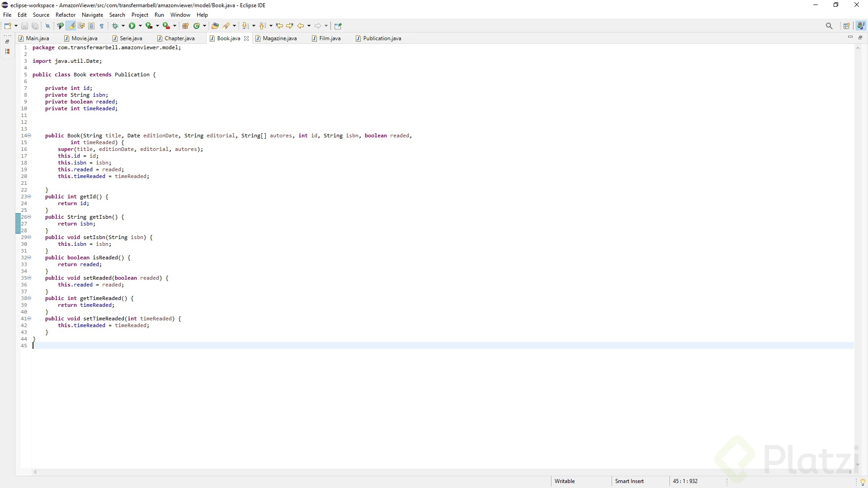Open the Refactor menu
868x488 pixels.
[66, 15]
